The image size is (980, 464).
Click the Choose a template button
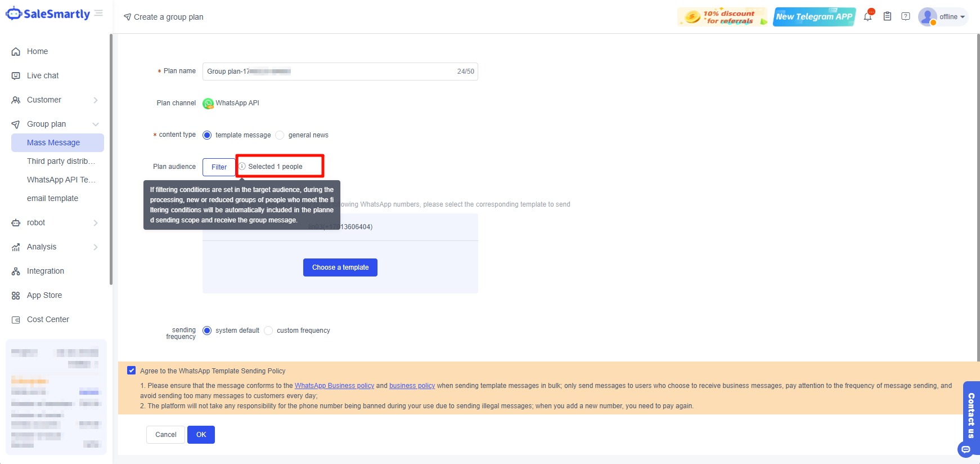[340, 267]
